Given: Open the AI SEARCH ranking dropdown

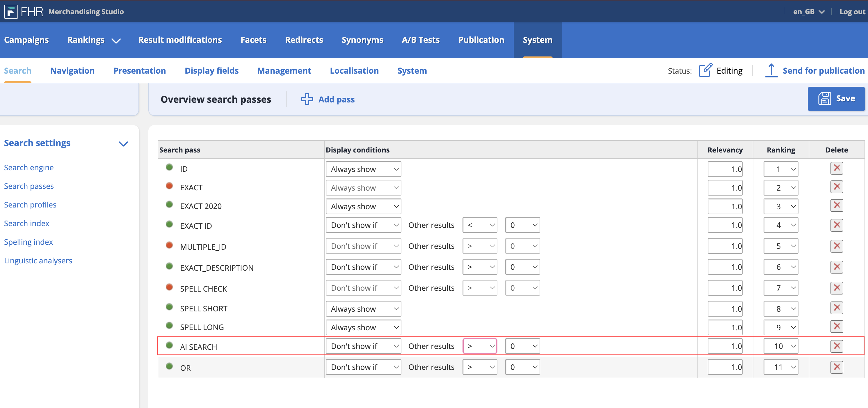Looking at the screenshot, I should click(780, 346).
